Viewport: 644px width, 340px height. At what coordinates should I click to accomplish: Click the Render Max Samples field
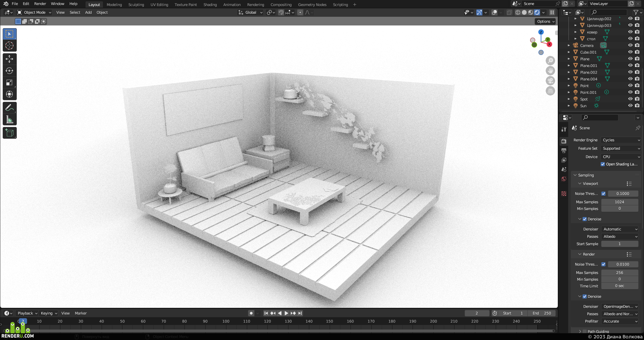click(x=620, y=273)
